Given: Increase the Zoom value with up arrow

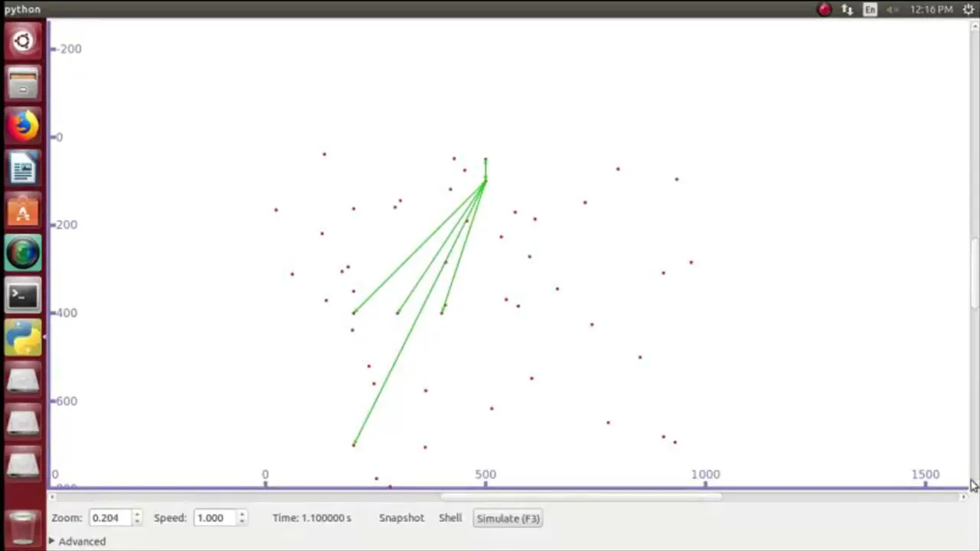Looking at the screenshot, I should pyautogui.click(x=137, y=514).
